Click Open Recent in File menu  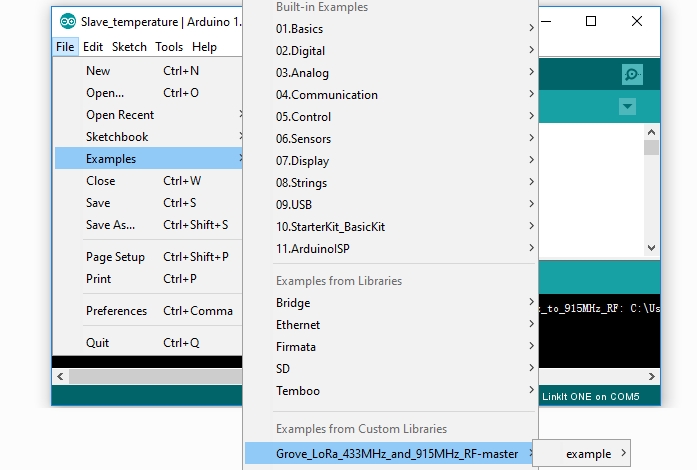coord(120,115)
